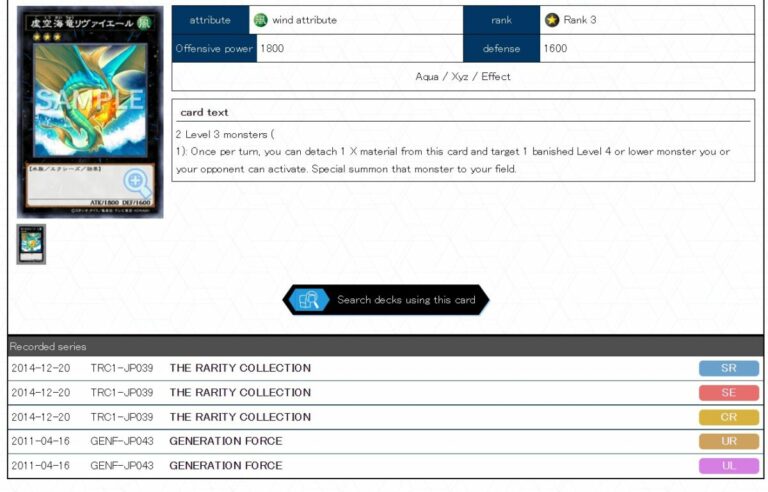Viewport: 768px width, 492px height.
Task: Select the tan UR rarity badge
Action: click(728, 441)
